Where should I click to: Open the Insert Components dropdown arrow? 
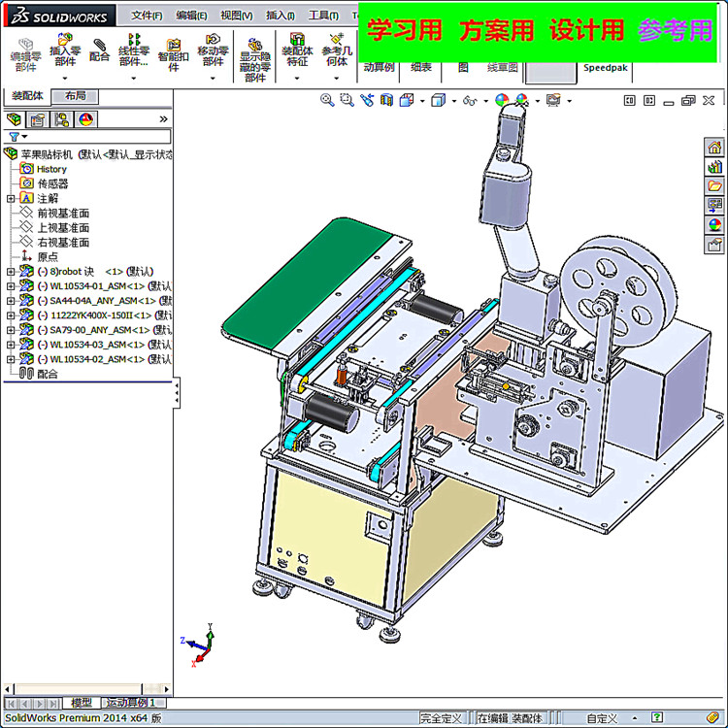point(64,78)
